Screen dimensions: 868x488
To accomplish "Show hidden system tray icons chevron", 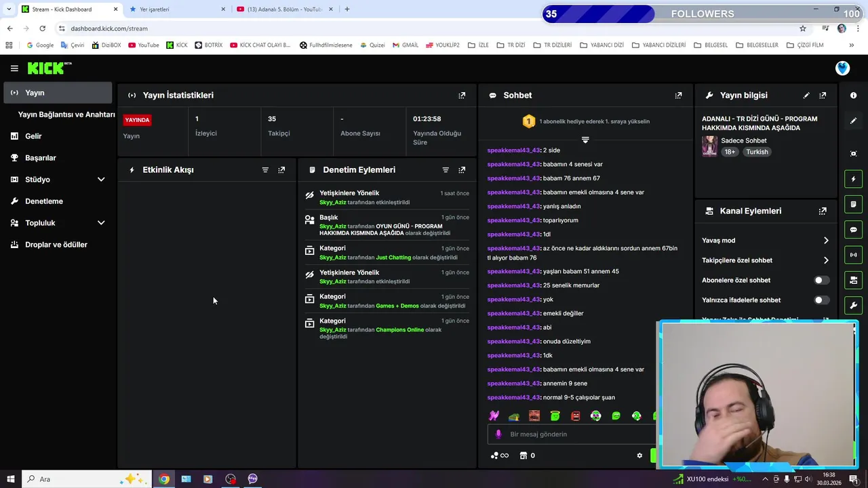I will pos(765,479).
